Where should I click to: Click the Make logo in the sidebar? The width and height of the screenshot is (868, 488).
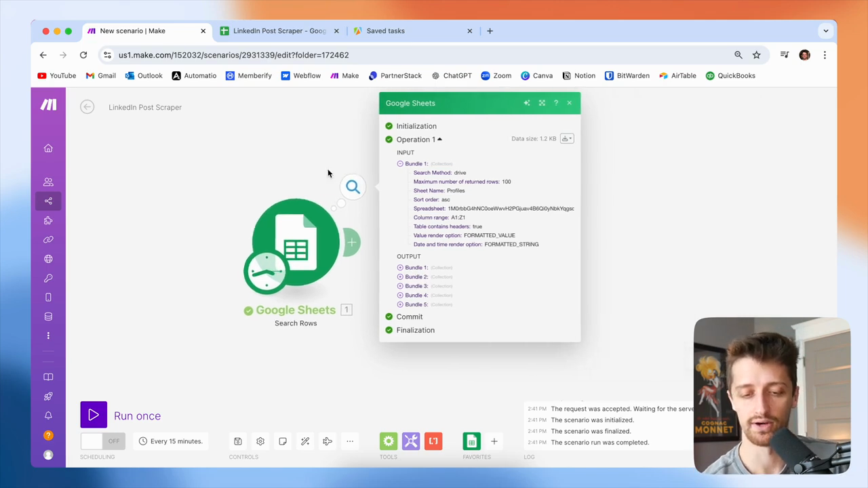click(x=48, y=104)
